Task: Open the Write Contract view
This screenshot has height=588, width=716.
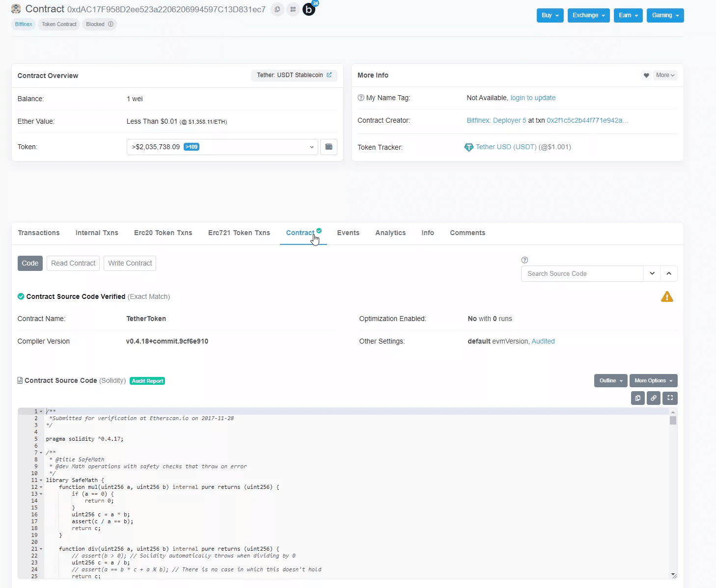Action: (130, 263)
